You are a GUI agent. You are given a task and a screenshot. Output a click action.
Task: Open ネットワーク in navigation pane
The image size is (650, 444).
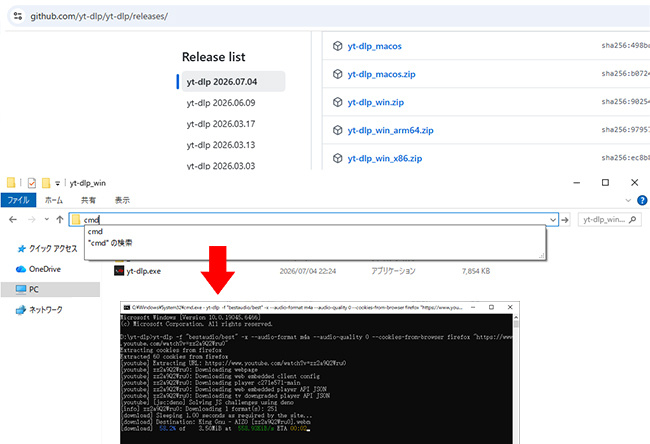[39, 310]
